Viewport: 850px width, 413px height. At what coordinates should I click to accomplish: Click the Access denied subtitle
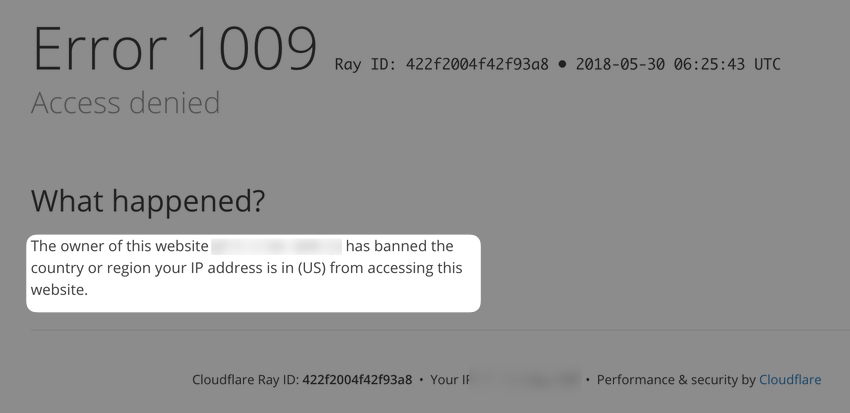(x=126, y=102)
